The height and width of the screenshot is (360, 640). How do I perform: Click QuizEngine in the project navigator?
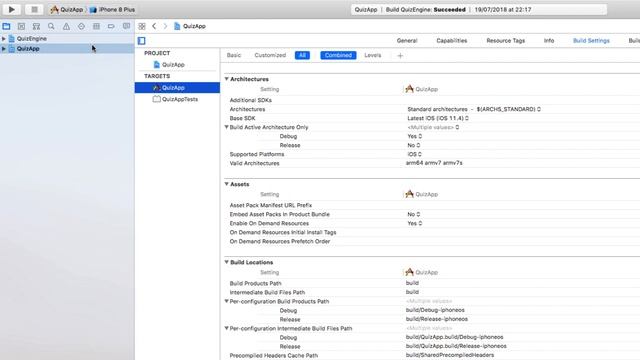(31, 39)
